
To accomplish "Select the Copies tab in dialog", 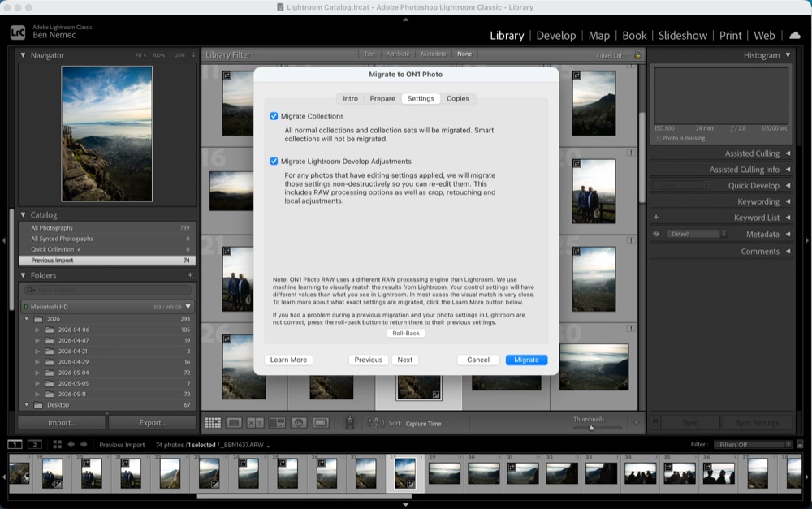I will point(458,98).
